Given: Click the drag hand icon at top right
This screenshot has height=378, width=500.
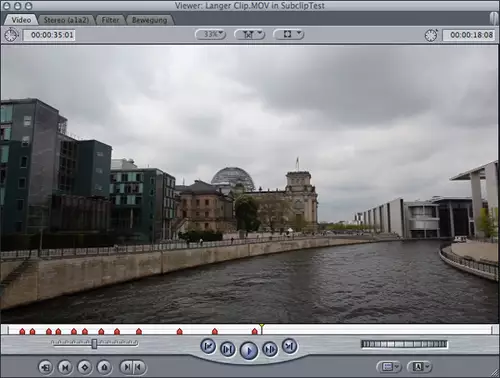Looking at the screenshot, I should 494,18.
